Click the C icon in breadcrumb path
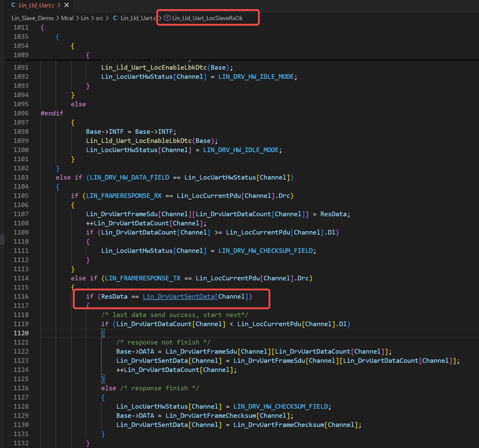The width and height of the screenshot is (479, 448). (115, 18)
